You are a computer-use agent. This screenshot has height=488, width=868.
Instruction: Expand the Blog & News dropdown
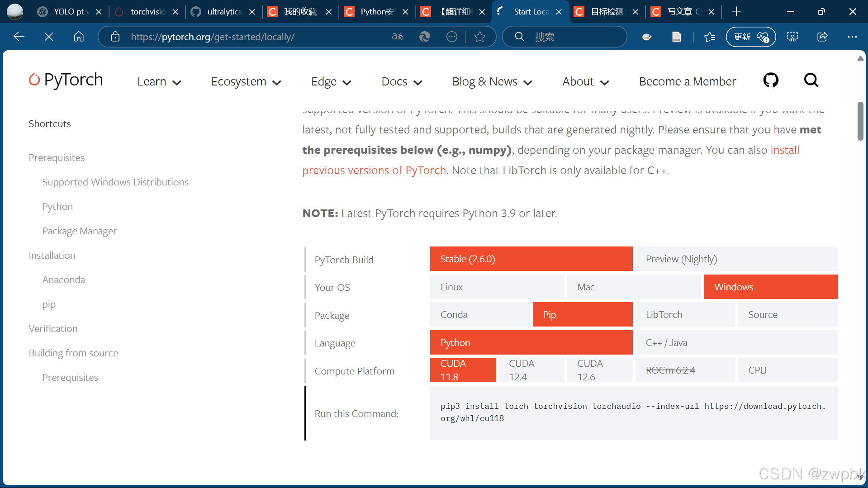click(x=492, y=81)
